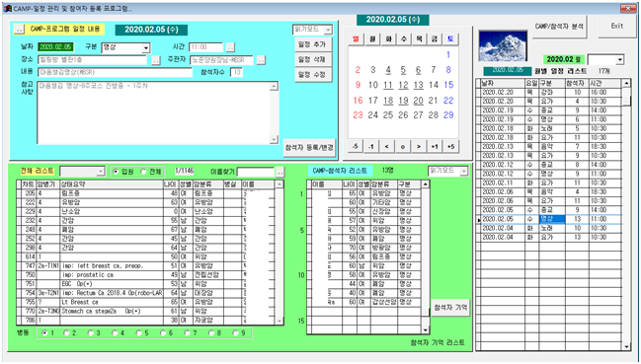Open the 전체 리스트 filter dropdown
Image resolution: width=641 pixels, height=364 pixels.
(x=101, y=172)
